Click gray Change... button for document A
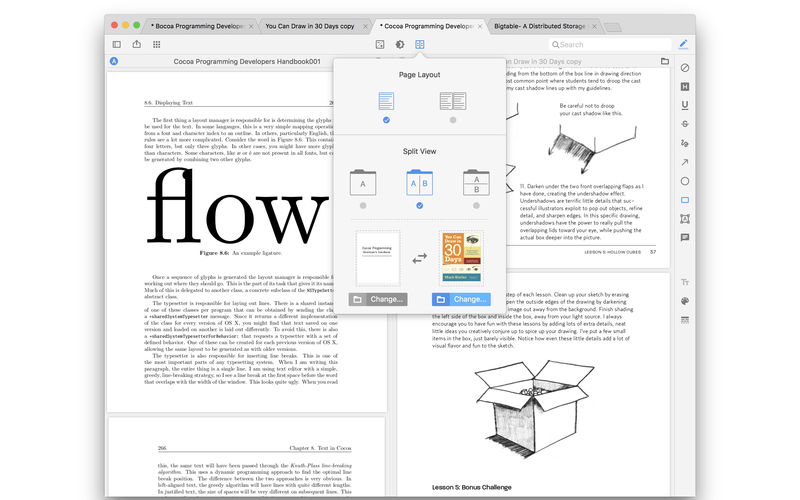The width and height of the screenshot is (800, 500). point(378,299)
